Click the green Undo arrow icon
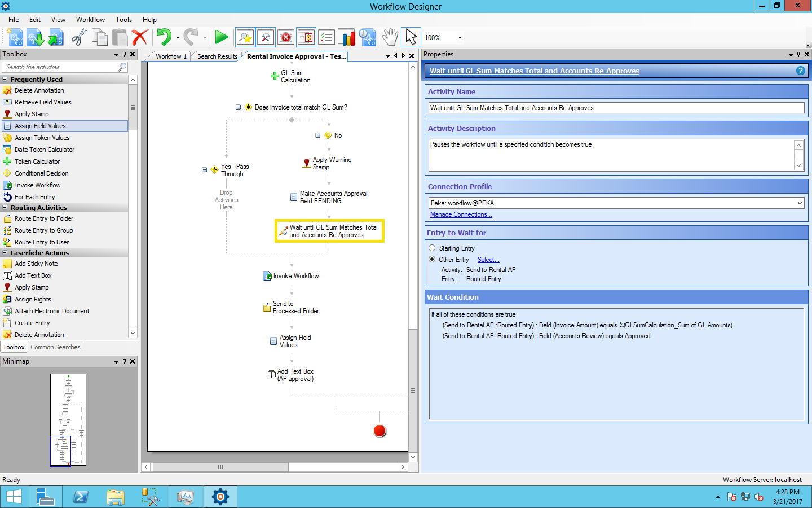Viewport: 812px width, 508px height. point(164,38)
